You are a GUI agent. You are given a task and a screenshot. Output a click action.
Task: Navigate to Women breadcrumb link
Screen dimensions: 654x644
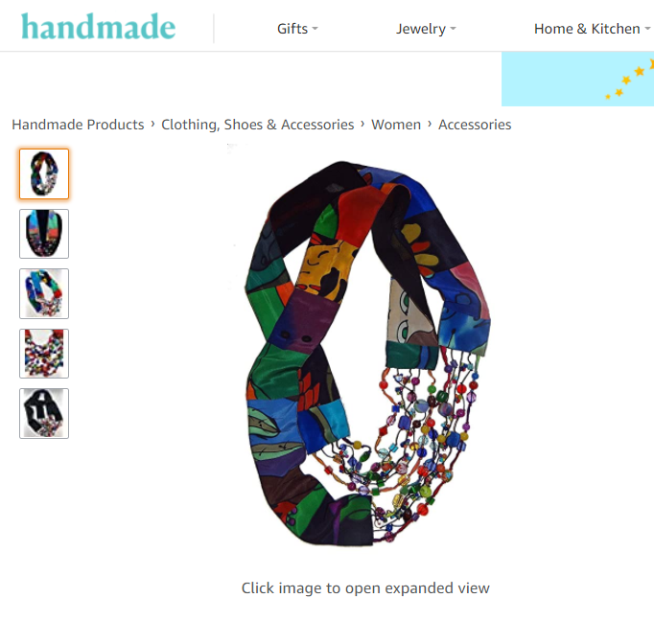(396, 125)
